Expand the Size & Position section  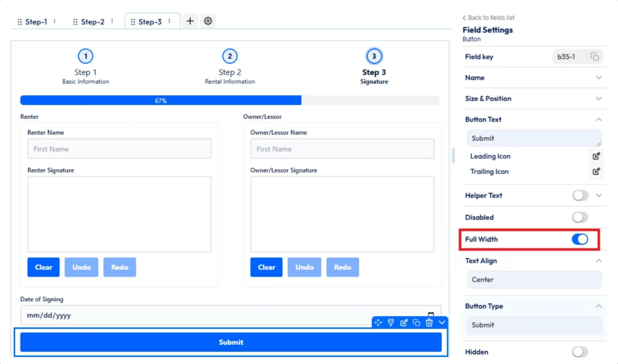pyautogui.click(x=597, y=98)
